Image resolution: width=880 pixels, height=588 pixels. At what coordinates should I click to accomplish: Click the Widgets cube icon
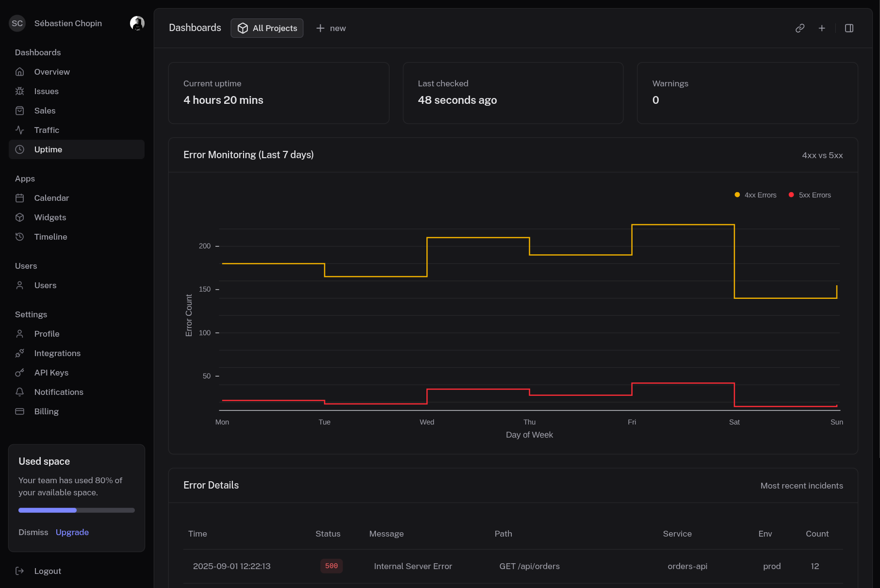point(20,217)
